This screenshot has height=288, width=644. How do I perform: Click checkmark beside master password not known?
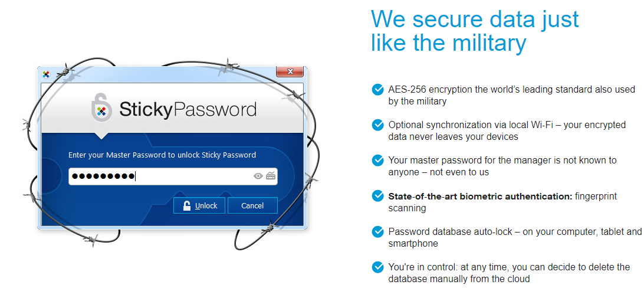[377, 160]
